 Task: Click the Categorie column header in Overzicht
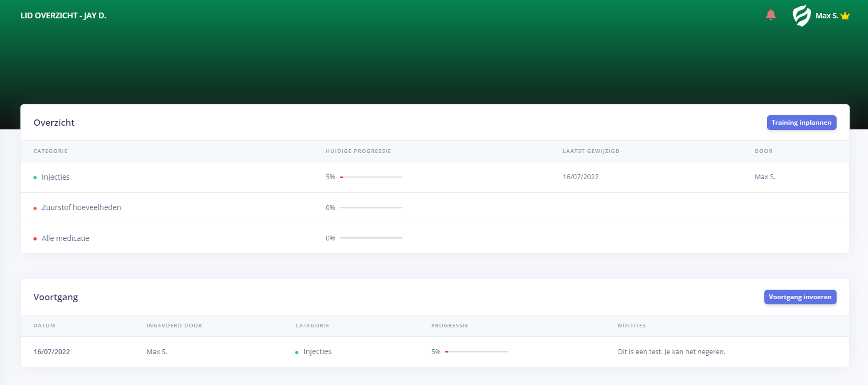click(x=50, y=151)
